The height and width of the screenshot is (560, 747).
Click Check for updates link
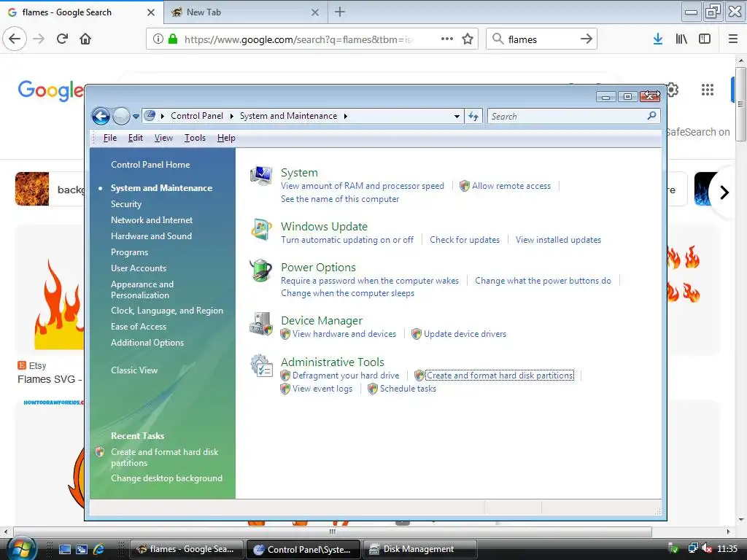coord(465,239)
